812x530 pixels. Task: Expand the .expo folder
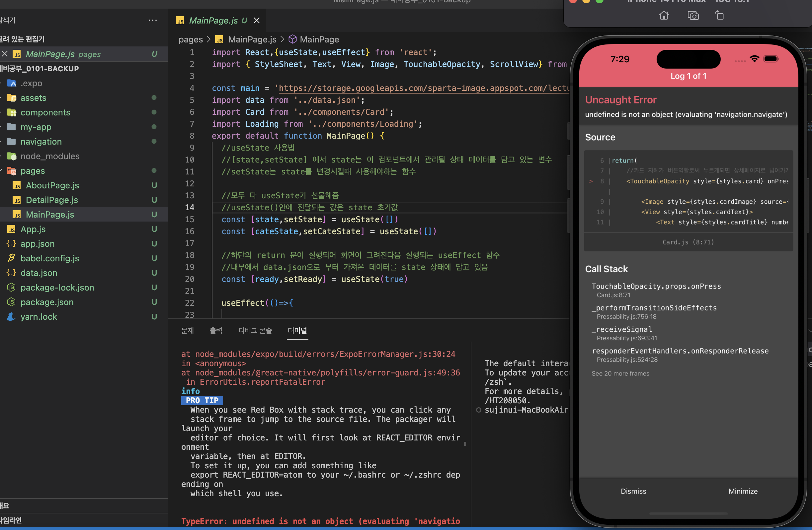coord(32,83)
